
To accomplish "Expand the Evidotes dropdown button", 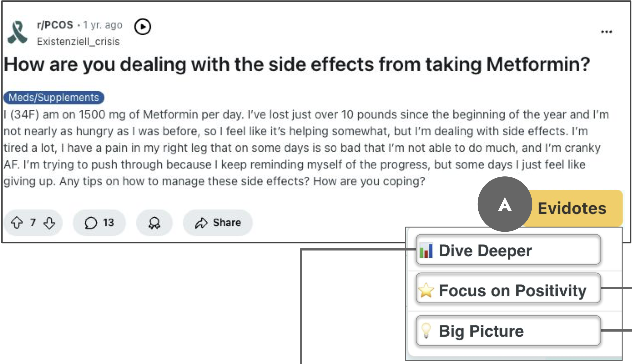I will tap(572, 208).
